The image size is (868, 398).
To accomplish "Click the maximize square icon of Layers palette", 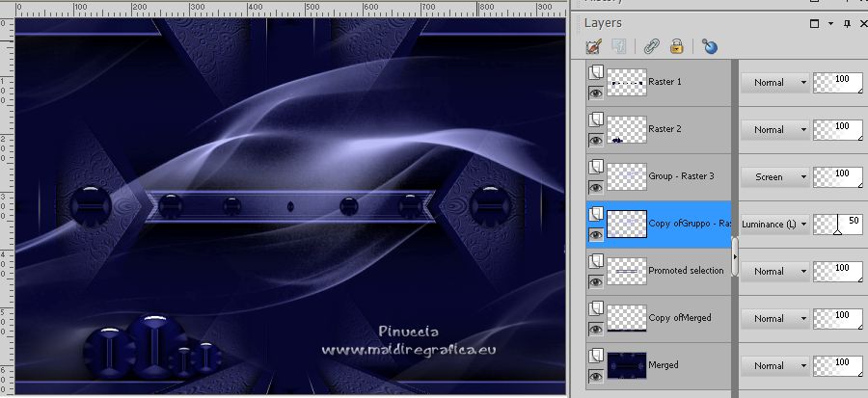I will (814, 24).
